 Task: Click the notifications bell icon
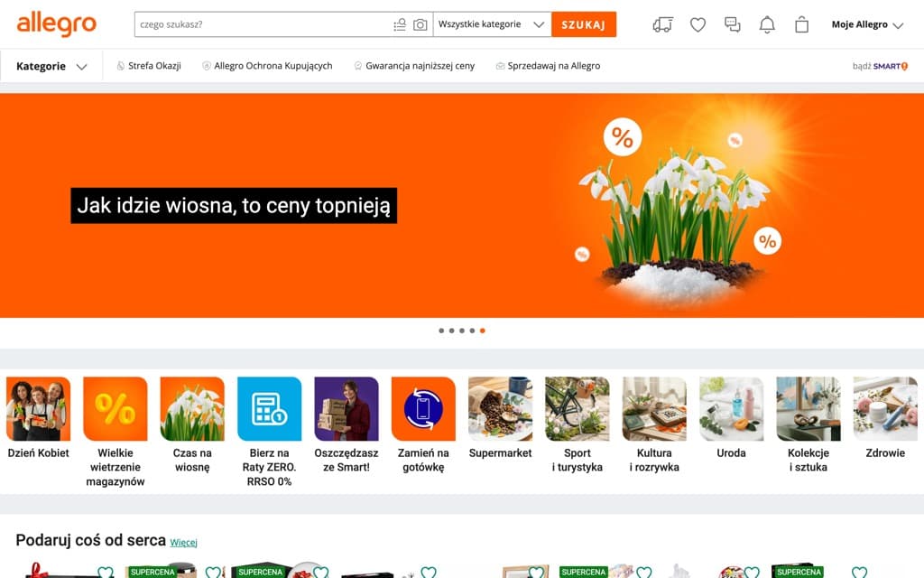767,24
